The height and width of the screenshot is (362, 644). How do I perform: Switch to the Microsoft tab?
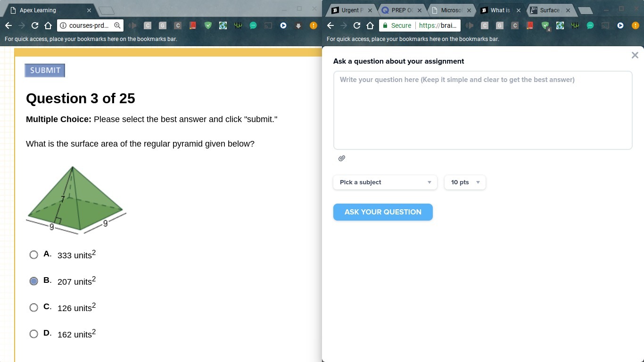pyautogui.click(x=451, y=10)
